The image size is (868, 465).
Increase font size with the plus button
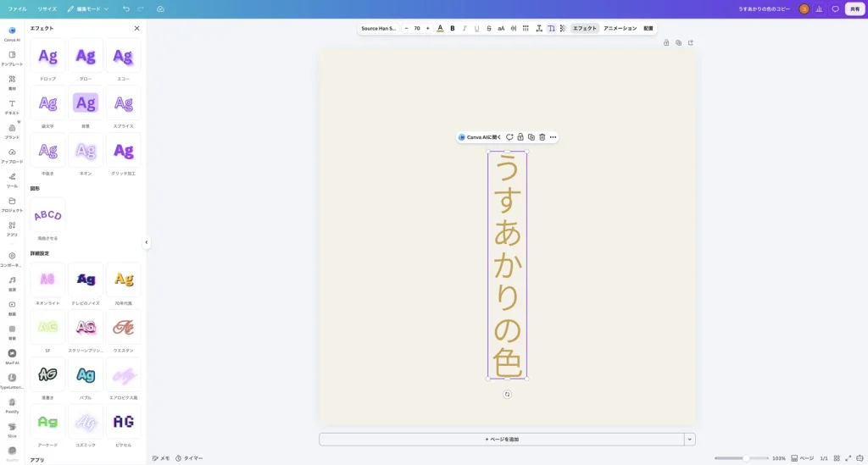click(x=427, y=28)
